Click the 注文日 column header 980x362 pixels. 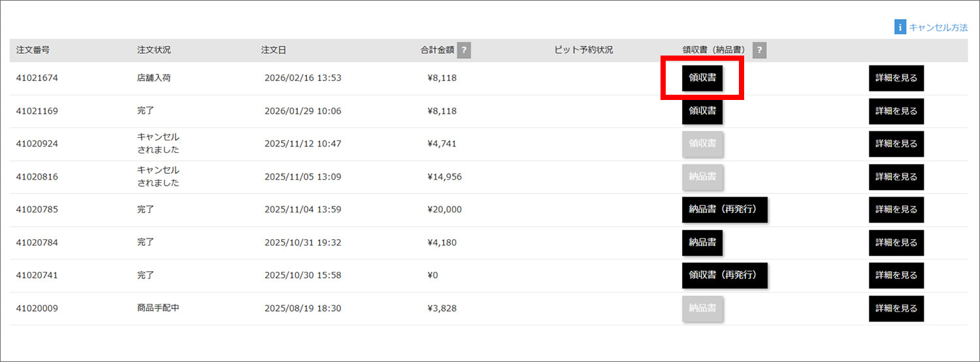click(273, 50)
